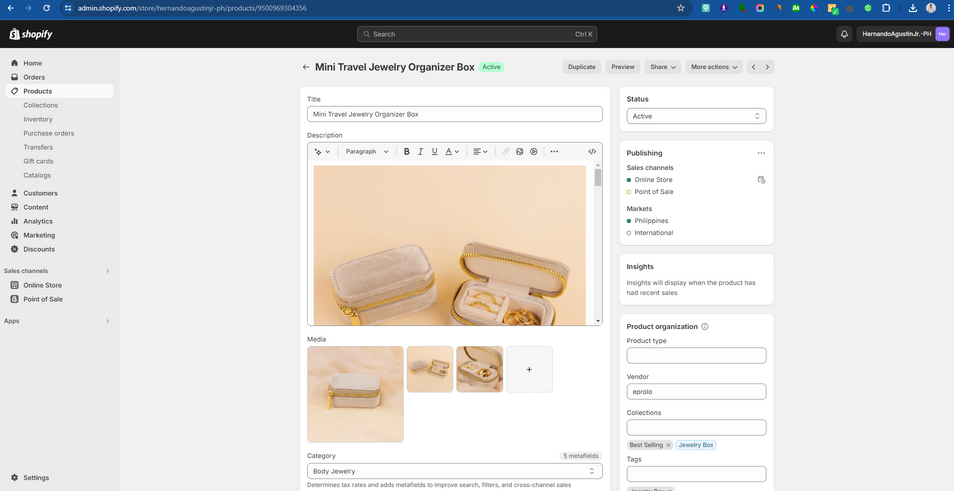This screenshot has height=491, width=954.
Task: Open the Share dropdown
Action: [663, 67]
